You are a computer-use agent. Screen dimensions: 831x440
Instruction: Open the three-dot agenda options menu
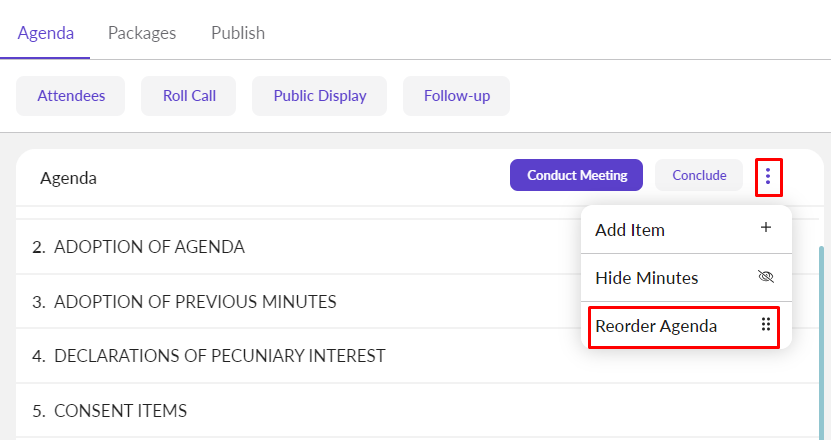pyautogui.click(x=768, y=177)
